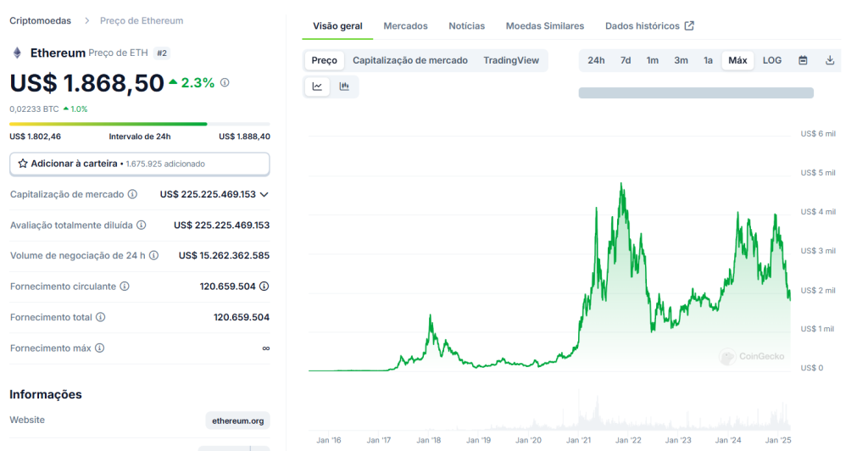The width and height of the screenshot is (868, 451).
Task: Set chart range to Máx
Action: coord(738,60)
